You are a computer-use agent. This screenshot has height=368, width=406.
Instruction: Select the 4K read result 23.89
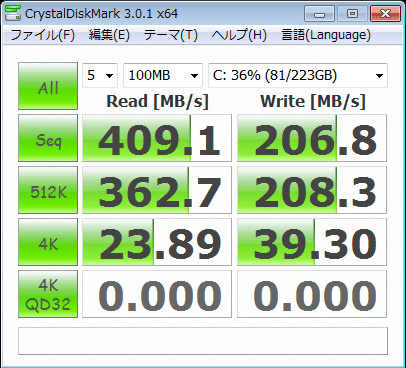click(157, 242)
